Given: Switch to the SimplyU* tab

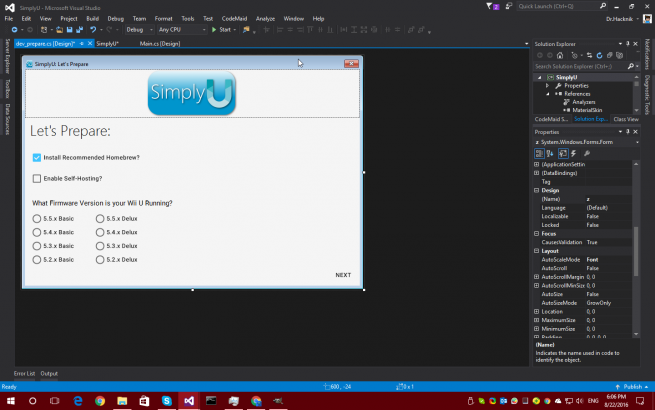Looking at the screenshot, I should tap(107, 43).
